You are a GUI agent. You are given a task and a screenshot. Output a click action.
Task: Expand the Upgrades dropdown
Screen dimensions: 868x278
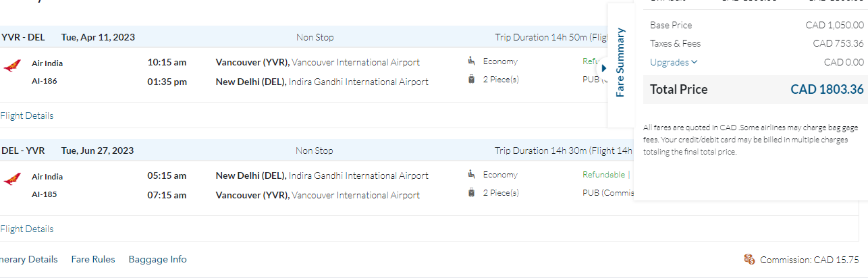pos(674,62)
